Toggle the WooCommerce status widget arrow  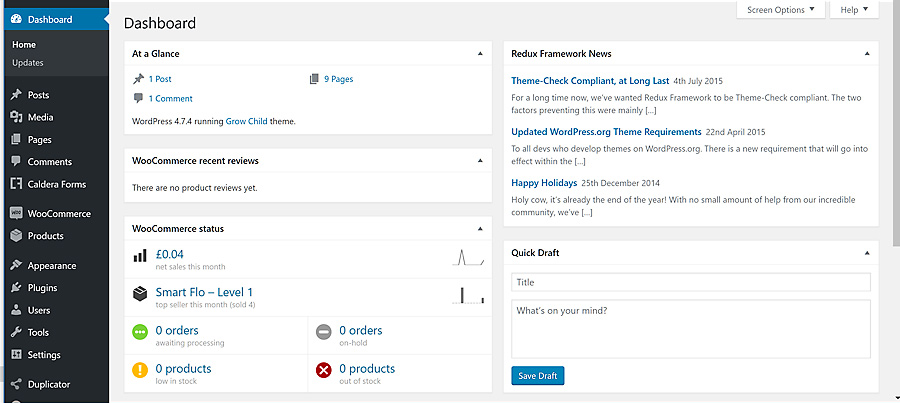[x=480, y=228]
